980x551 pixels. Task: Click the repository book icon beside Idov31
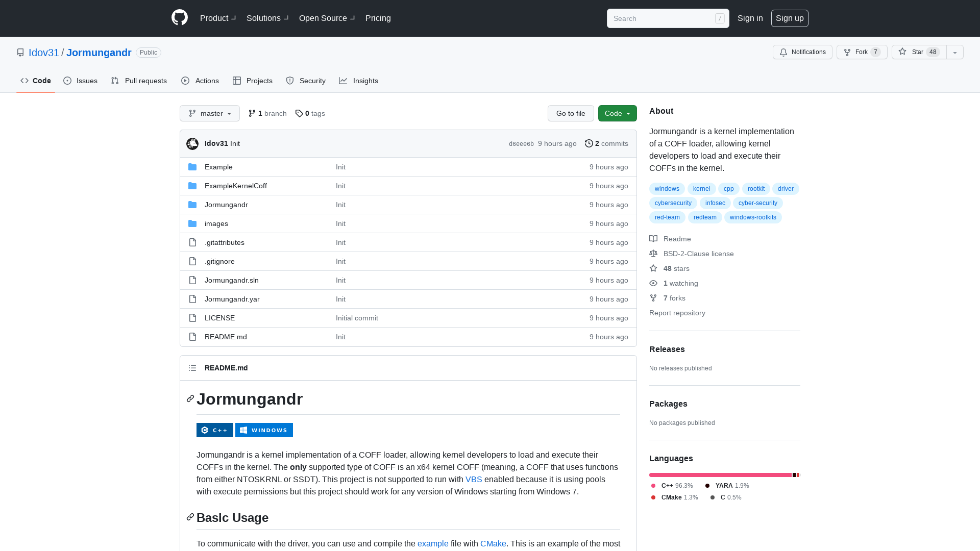[x=20, y=53]
